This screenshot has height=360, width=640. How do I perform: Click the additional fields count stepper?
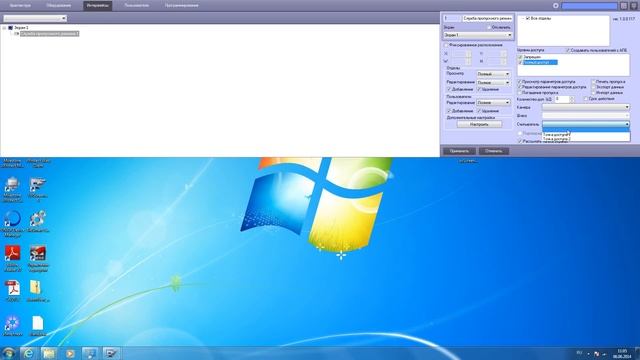coord(571,99)
